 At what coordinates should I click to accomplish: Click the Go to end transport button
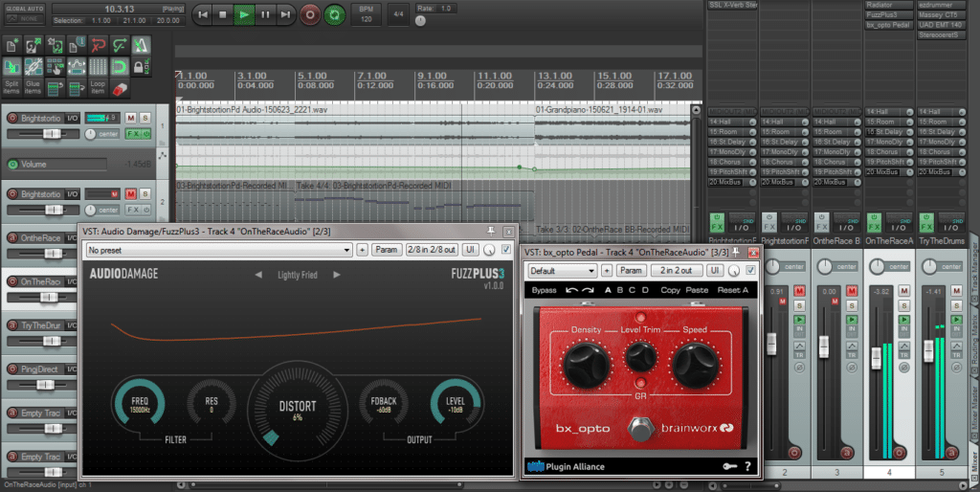285,15
